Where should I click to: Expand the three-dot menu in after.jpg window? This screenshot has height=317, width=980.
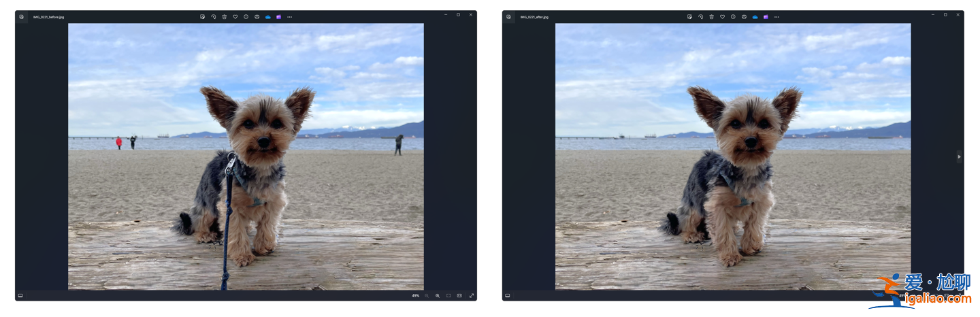pos(777,16)
